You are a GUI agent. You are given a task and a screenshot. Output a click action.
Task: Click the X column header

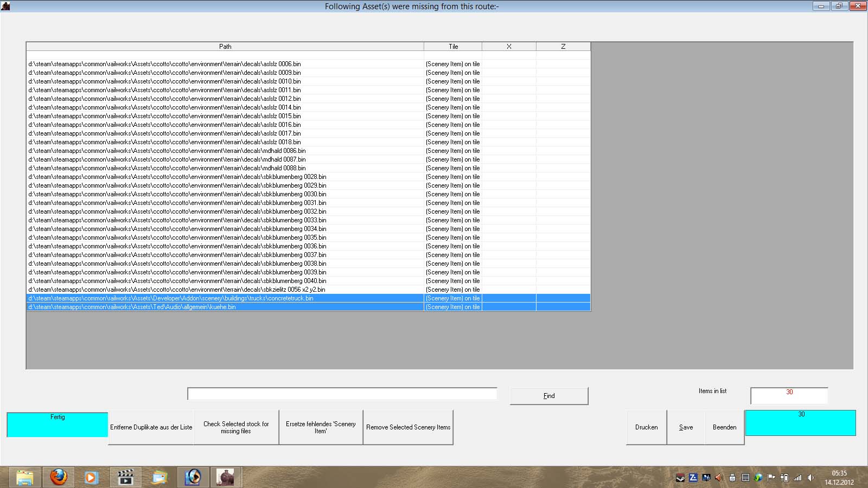tap(509, 47)
